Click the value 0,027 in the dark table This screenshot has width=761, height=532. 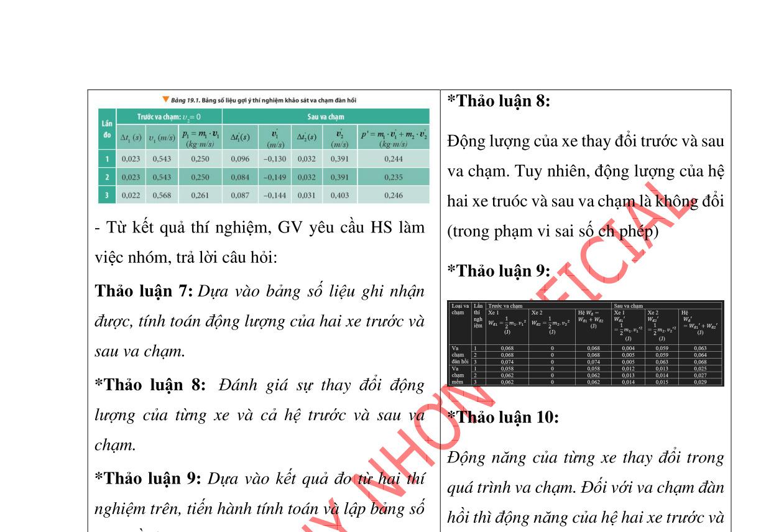(x=700, y=375)
